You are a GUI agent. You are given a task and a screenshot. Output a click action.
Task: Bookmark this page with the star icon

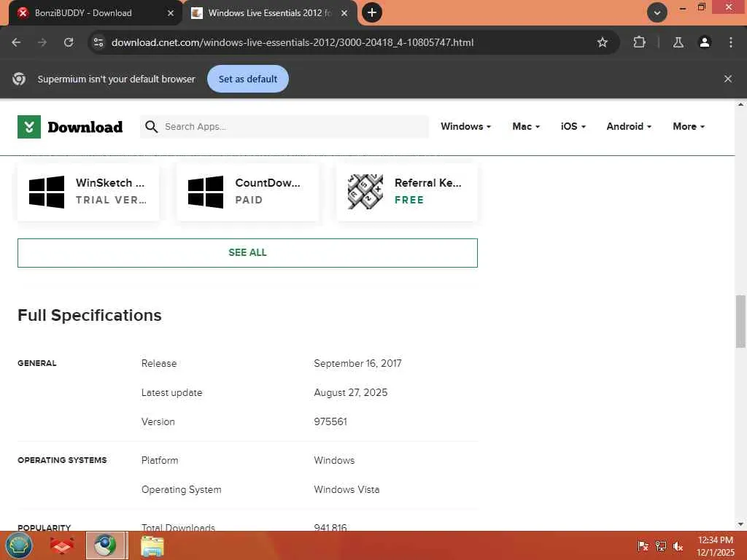pyautogui.click(x=602, y=42)
